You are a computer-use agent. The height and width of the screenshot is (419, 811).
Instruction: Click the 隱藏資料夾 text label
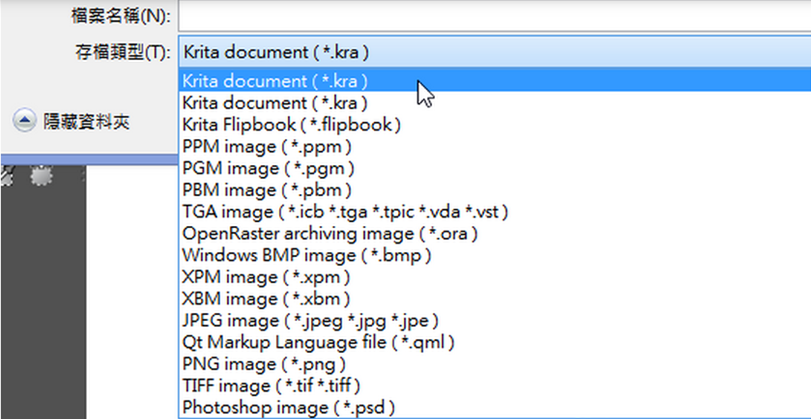tap(86, 122)
